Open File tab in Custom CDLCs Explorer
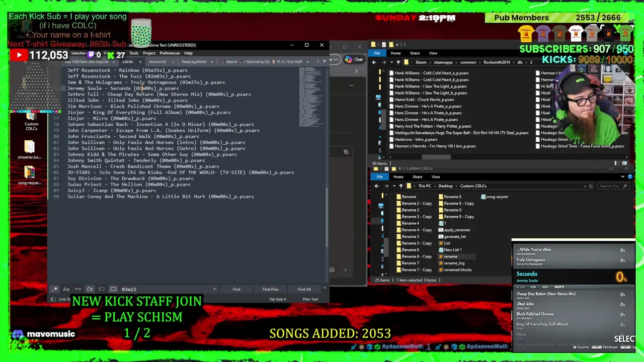The image size is (644, 362). (379, 177)
